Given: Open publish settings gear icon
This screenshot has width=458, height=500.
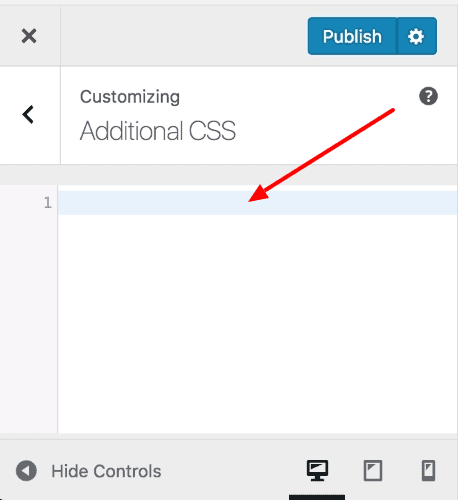Looking at the screenshot, I should [x=416, y=36].
